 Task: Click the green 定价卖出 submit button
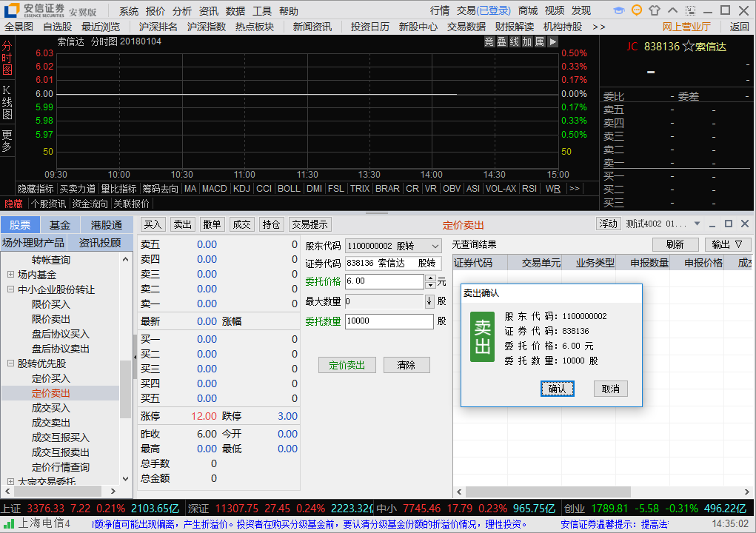pos(347,365)
